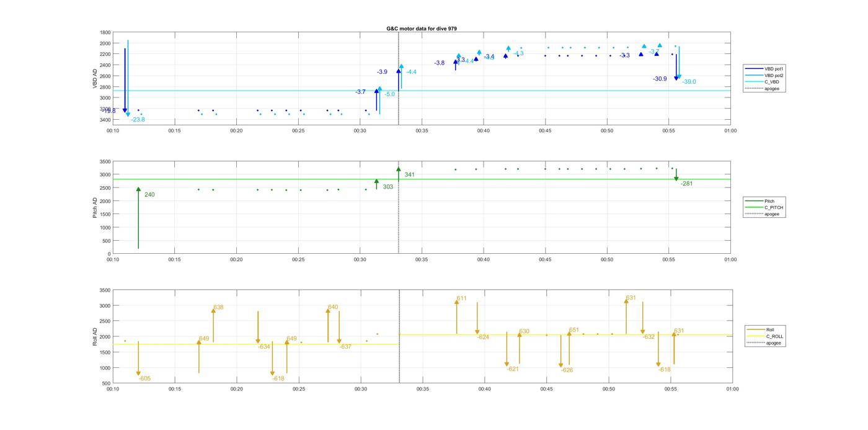This screenshot has height=430, width=868.
Task: Click the '-5.0' VBD data label
Action: tap(389, 94)
